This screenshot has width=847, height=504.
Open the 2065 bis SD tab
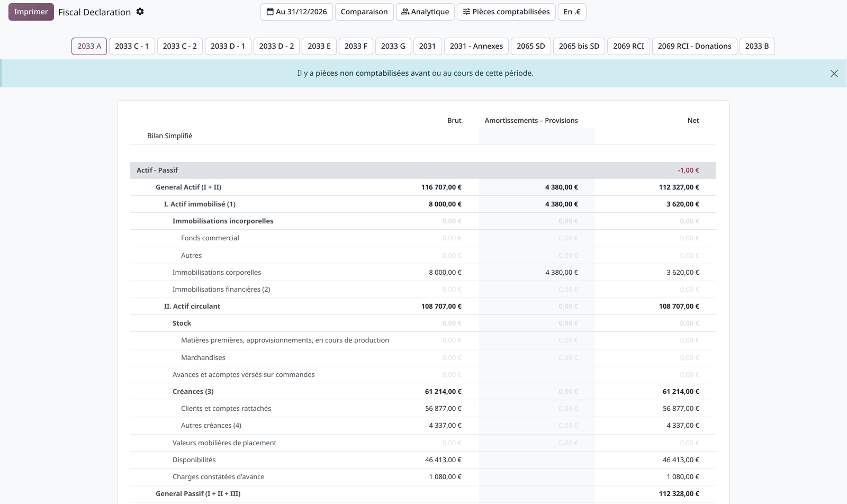(x=579, y=46)
